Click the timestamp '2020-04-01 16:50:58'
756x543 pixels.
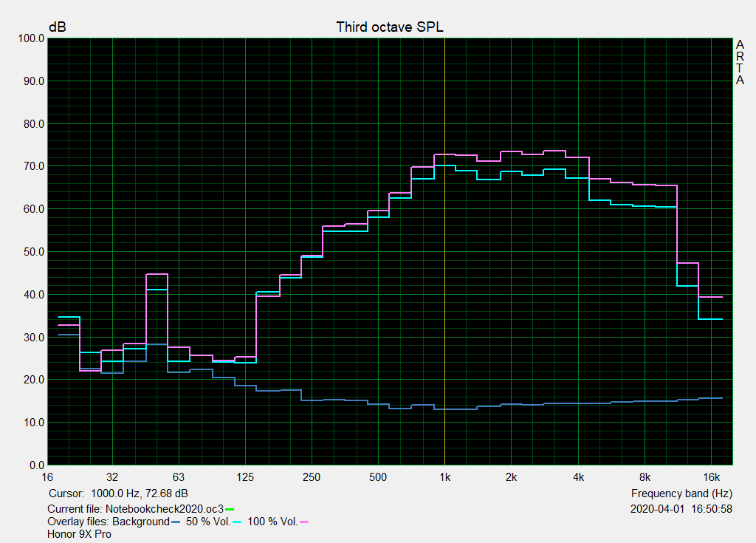[681, 509]
